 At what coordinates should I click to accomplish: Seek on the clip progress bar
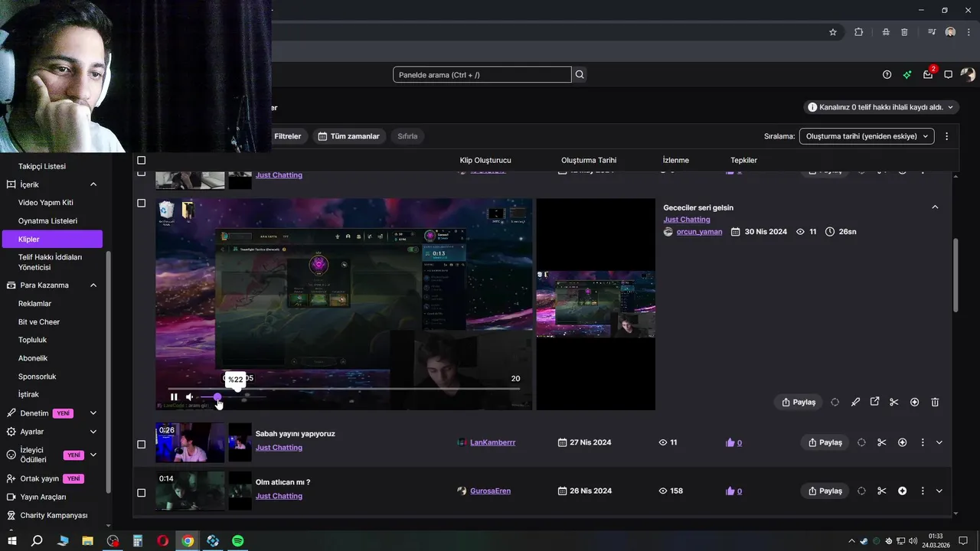click(x=344, y=389)
